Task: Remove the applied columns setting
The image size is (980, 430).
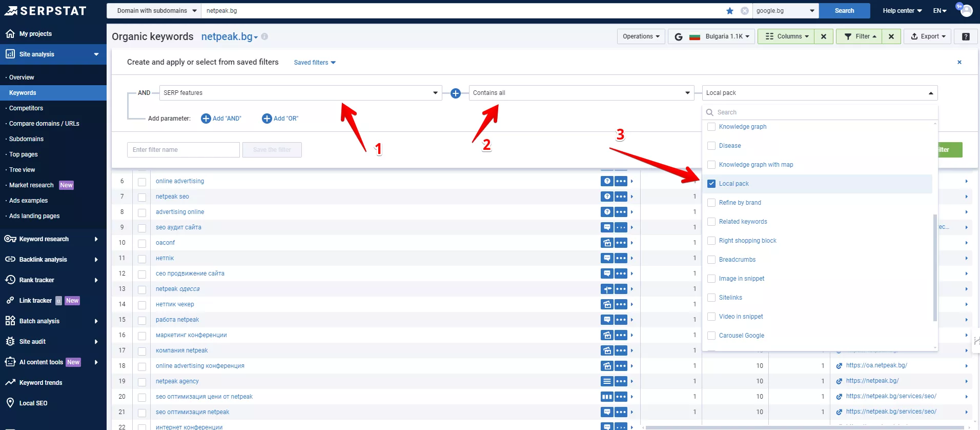Action: (x=824, y=36)
